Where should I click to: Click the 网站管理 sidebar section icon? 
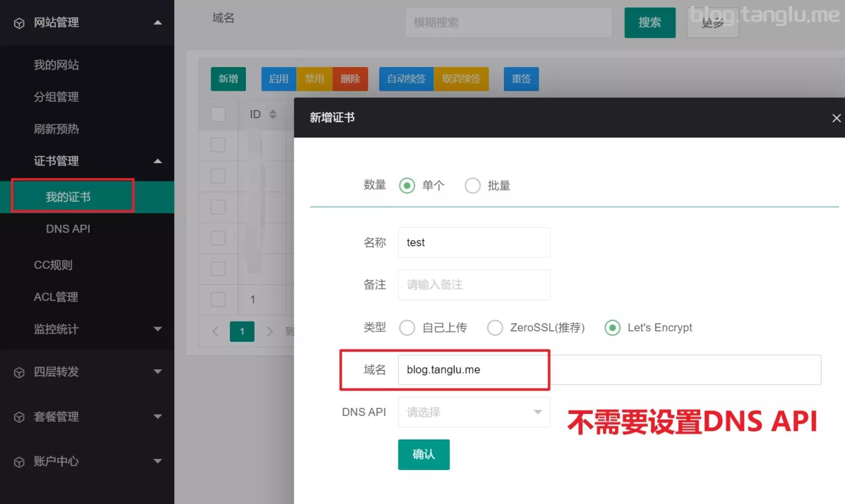(19, 23)
